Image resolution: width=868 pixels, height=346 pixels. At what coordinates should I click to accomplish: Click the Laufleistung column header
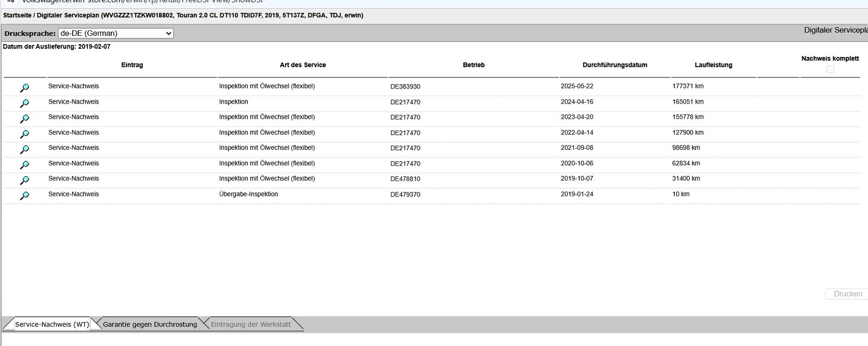click(713, 65)
